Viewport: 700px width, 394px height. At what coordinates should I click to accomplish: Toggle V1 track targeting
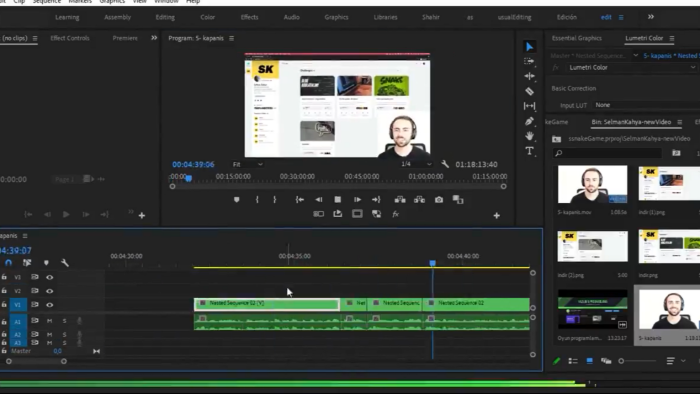click(x=18, y=305)
